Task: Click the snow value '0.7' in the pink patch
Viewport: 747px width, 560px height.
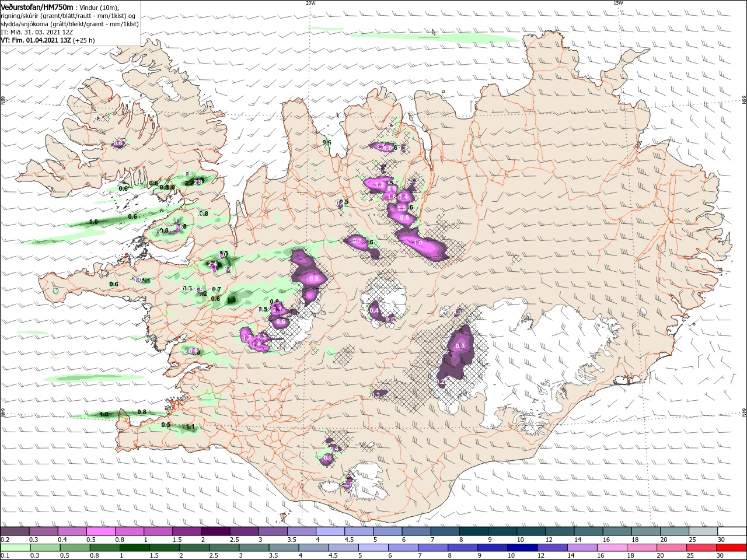Action: 358,241
